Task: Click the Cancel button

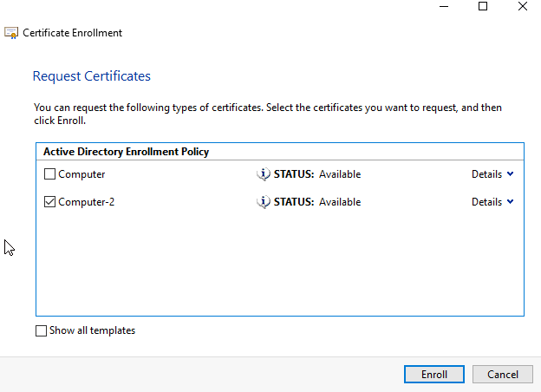Action: (x=502, y=375)
